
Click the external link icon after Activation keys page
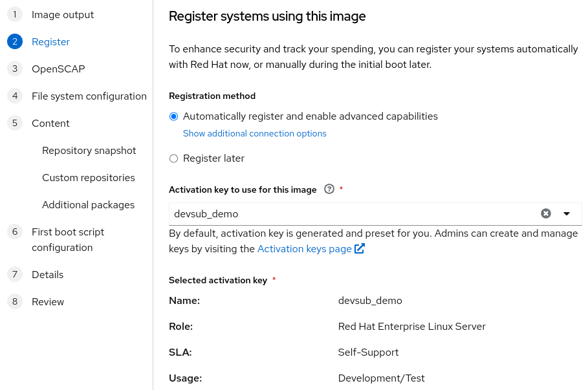pyautogui.click(x=360, y=249)
